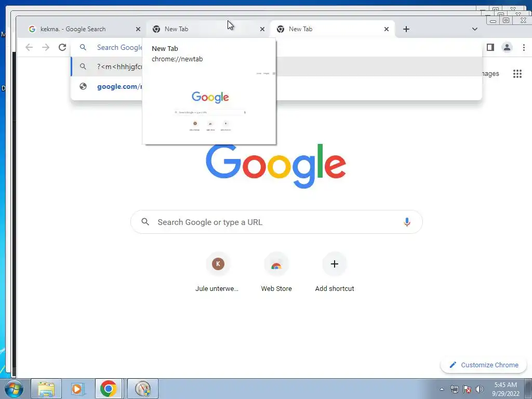Image resolution: width=532 pixels, height=399 pixels.
Task: Click the Customize Chrome button
Action: [484, 365]
